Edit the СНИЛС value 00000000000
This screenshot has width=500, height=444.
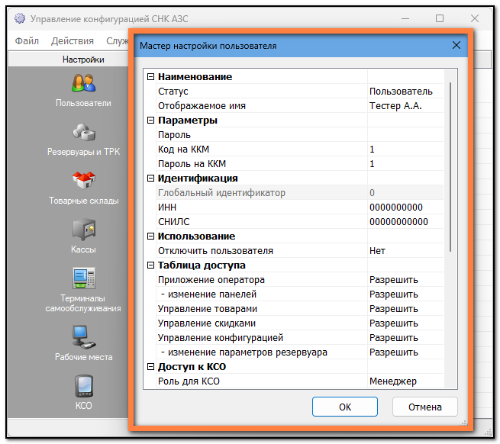(406, 222)
